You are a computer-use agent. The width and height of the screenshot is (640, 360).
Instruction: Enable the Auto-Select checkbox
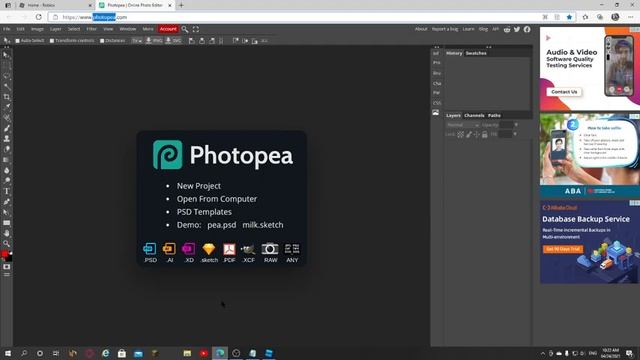pos(18,41)
